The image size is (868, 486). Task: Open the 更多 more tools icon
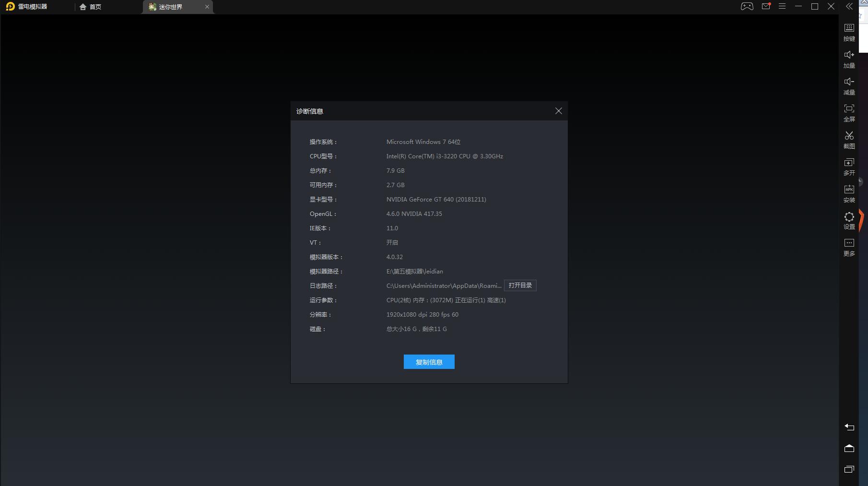tap(849, 247)
